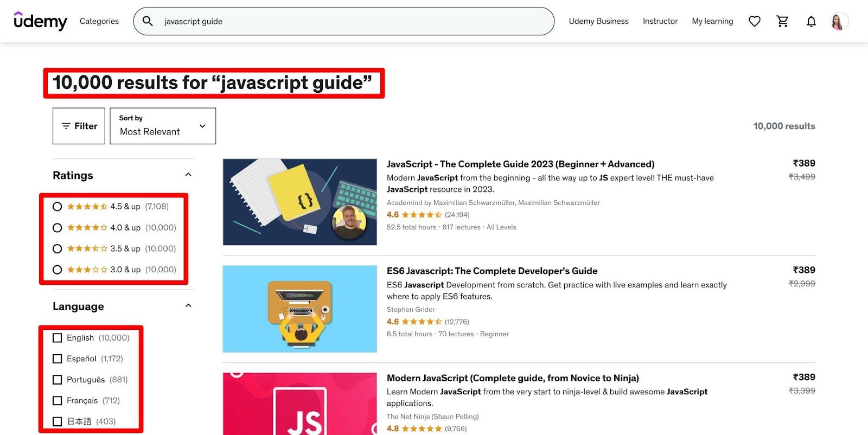Check the English language filter
Image resolution: width=868 pixels, height=435 pixels.
(57, 338)
